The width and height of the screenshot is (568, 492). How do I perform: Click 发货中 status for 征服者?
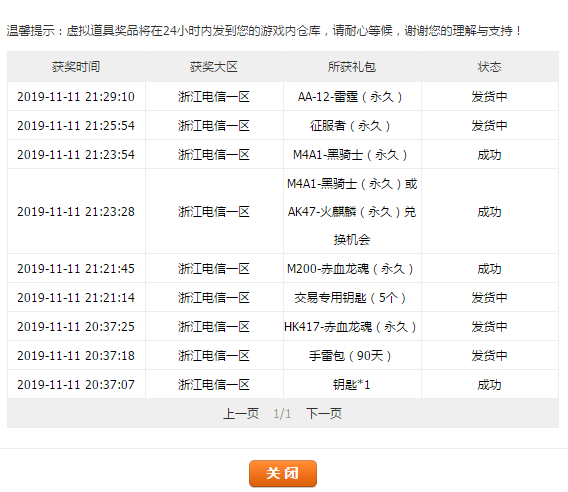(x=489, y=126)
